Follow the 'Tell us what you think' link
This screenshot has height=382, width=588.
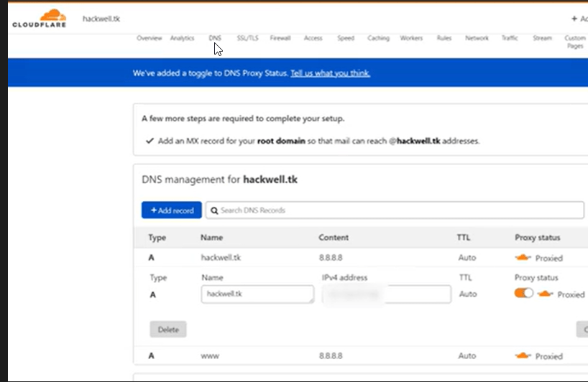330,73
